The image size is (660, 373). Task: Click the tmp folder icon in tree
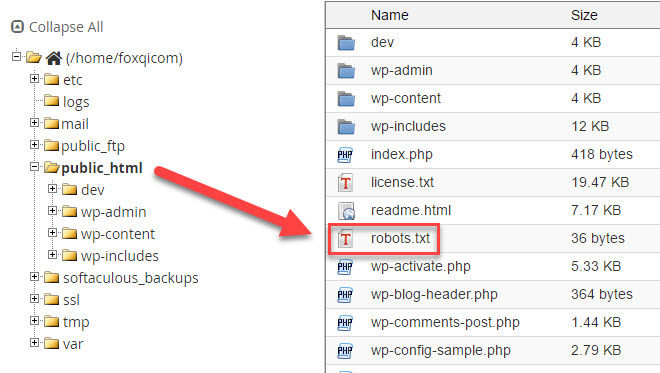pyautogui.click(x=51, y=321)
